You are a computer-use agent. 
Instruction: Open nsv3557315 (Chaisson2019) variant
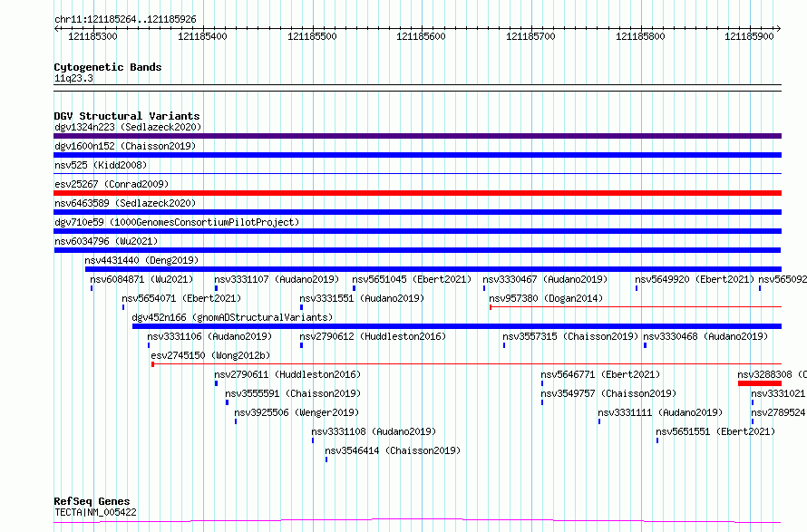(x=570, y=336)
